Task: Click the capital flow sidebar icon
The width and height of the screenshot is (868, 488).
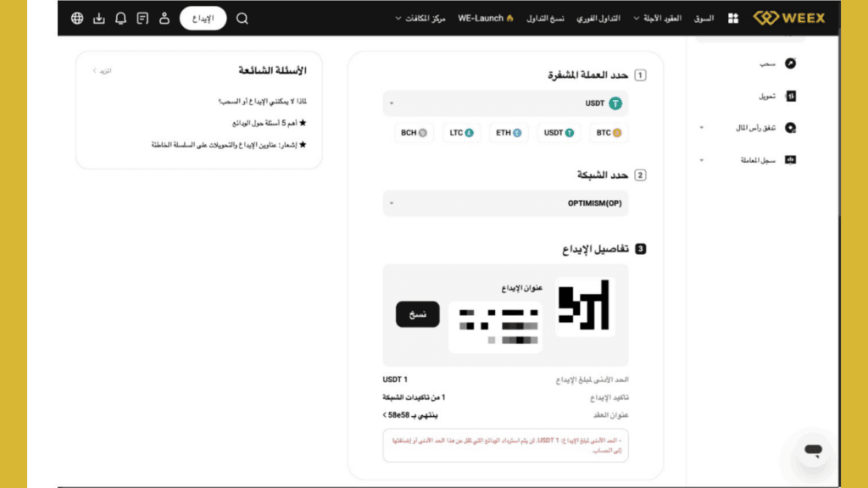Action: click(x=791, y=128)
